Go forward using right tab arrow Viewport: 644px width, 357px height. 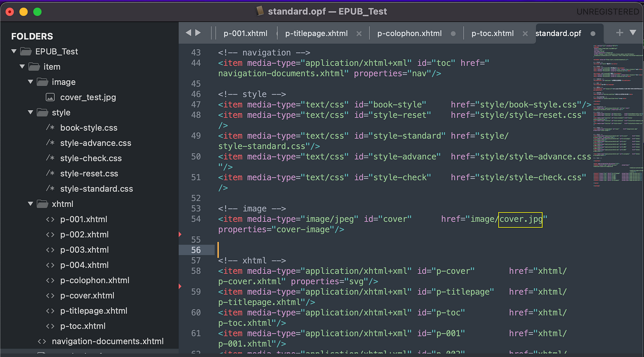point(198,33)
